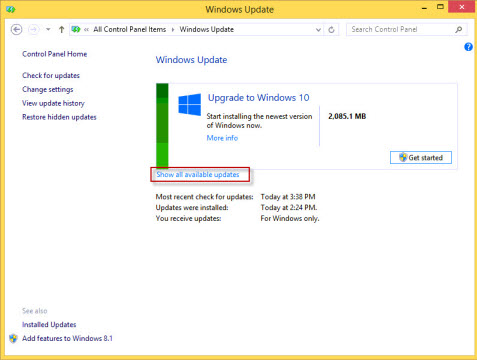
Task: Click 'Today at 3:38 PM' text
Action: [288, 197]
